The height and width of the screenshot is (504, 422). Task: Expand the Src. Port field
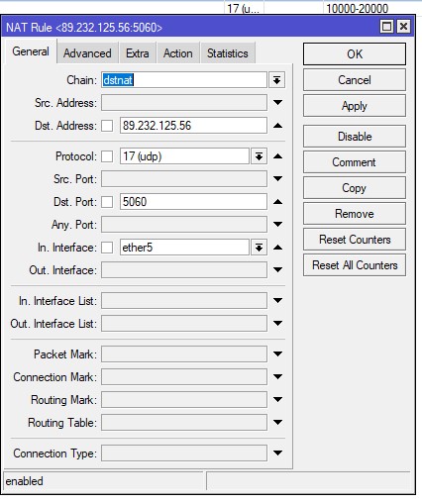pyautogui.click(x=278, y=178)
